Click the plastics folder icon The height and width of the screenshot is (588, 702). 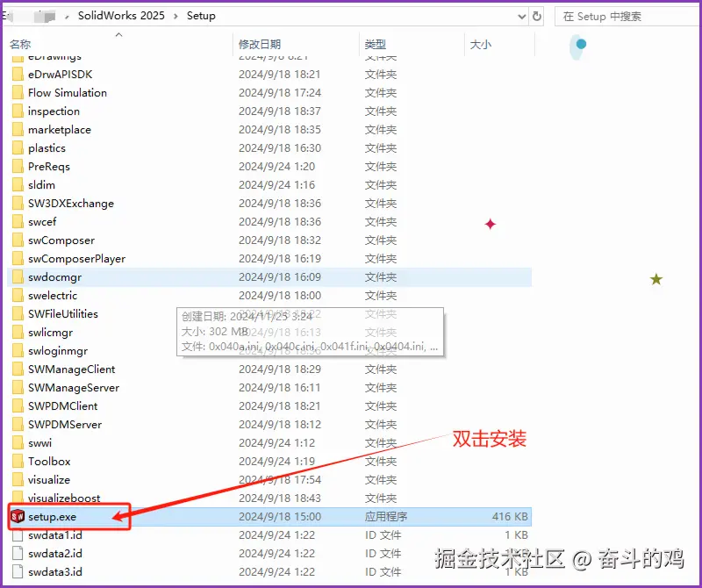[x=18, y=147]
